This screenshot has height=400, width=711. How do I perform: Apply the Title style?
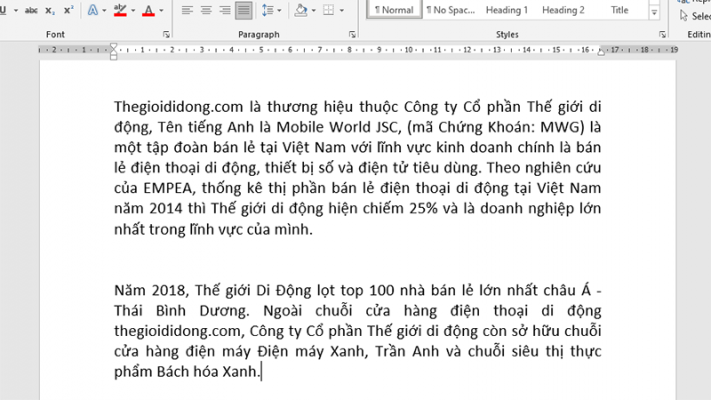click(x=619, y=10)
